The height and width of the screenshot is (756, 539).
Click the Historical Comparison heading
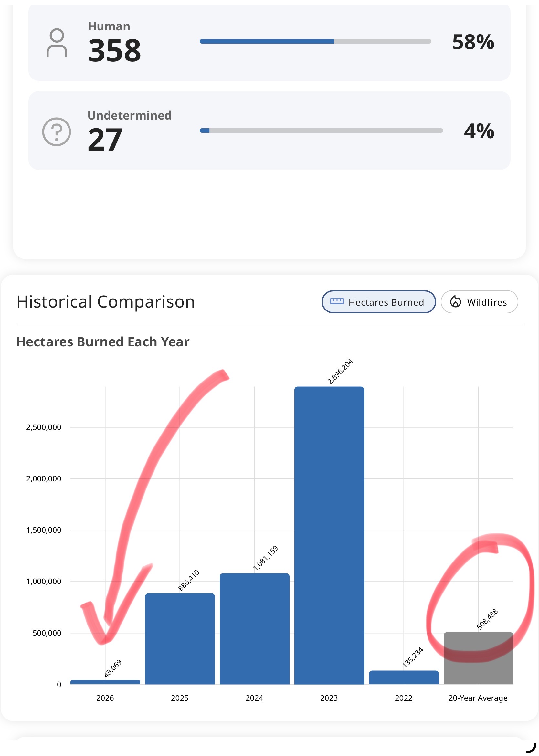click(x=106, y=302)
